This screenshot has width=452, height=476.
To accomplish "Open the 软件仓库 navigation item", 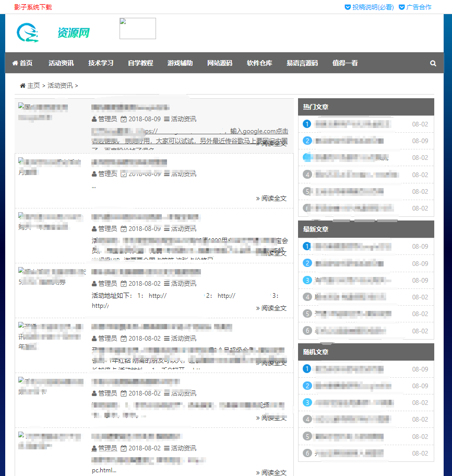I will [x=259, y=63].
